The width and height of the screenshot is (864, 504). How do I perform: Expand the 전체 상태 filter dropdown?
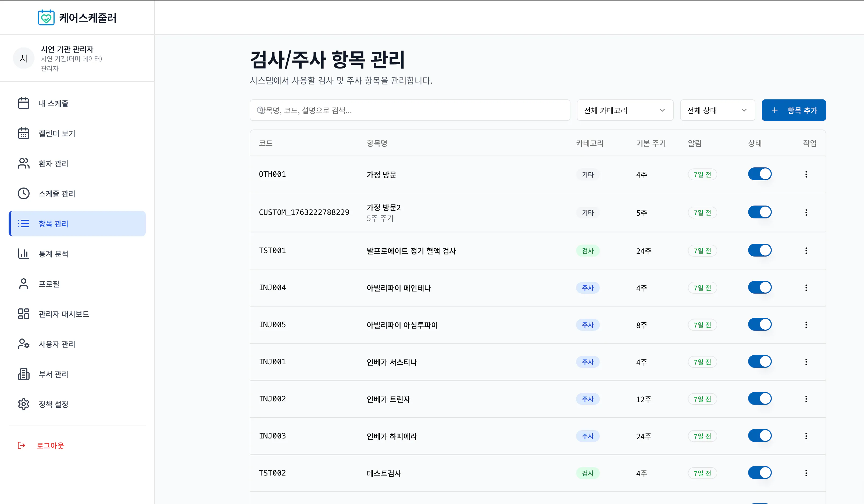[x=717, y=110]
